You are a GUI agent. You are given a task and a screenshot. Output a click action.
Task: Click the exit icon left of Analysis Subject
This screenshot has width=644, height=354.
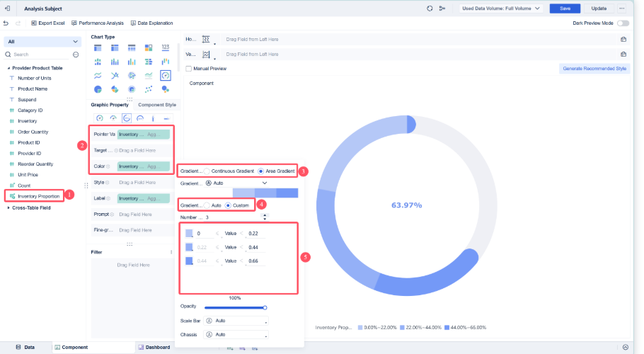click(x=7, y=8)
